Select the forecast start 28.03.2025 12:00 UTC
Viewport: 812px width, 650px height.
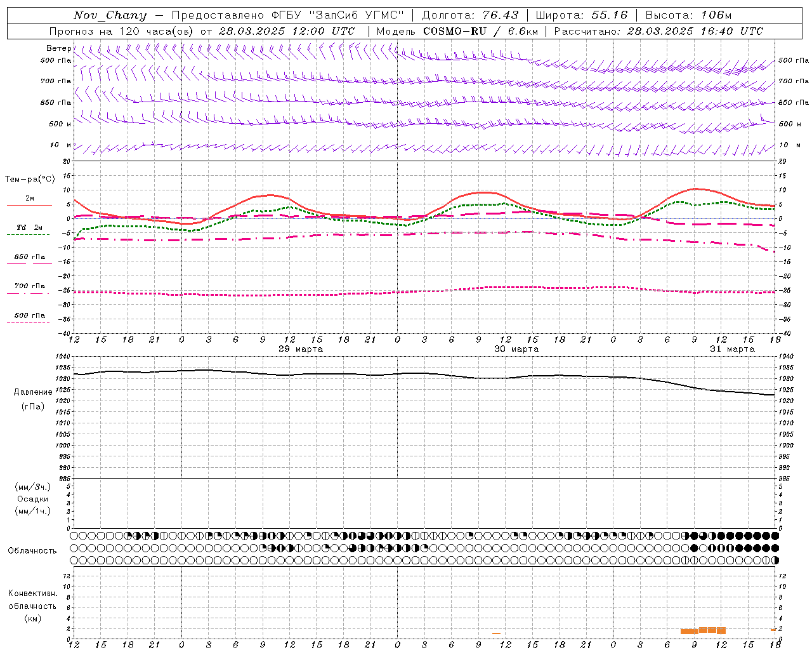pos(287,31)
